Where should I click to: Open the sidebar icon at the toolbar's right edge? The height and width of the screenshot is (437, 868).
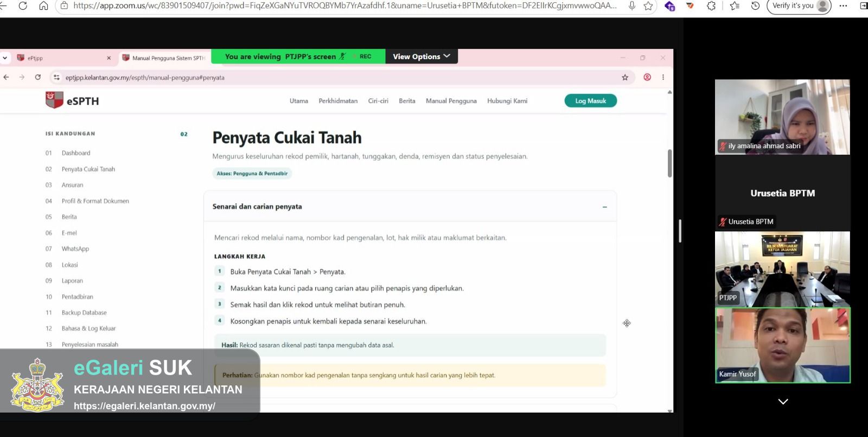point(863,6)
